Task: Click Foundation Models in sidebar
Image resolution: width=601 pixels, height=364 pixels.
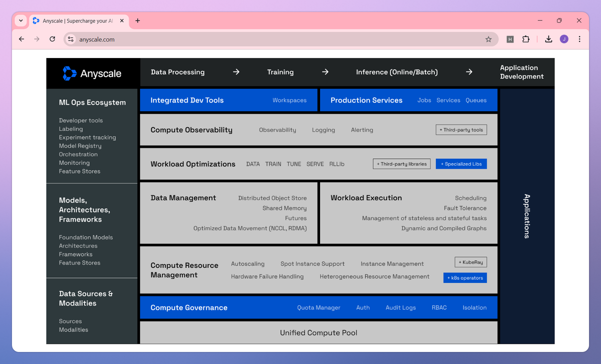Action: (x=86, y=237)
